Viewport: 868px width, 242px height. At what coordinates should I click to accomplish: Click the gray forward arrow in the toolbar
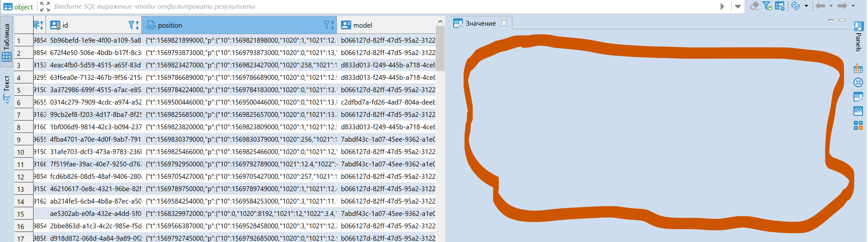[x=842, y=6]
